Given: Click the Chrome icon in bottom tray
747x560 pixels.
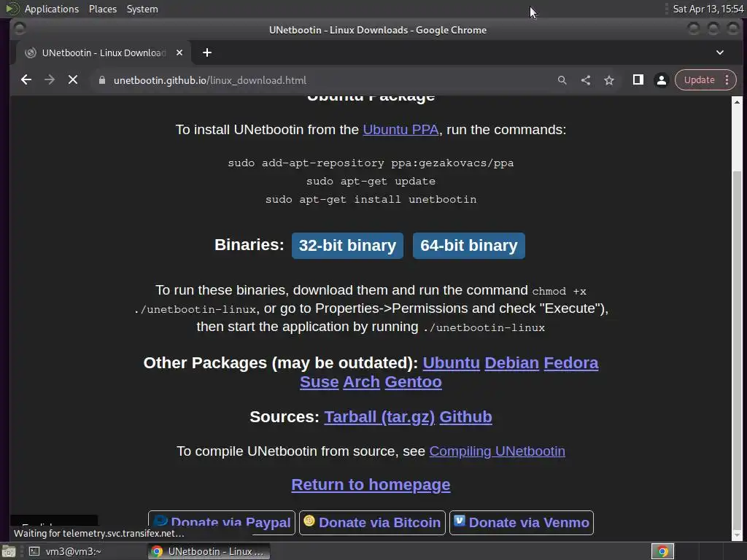Looking at the screenshot, I should coord(662,551).
